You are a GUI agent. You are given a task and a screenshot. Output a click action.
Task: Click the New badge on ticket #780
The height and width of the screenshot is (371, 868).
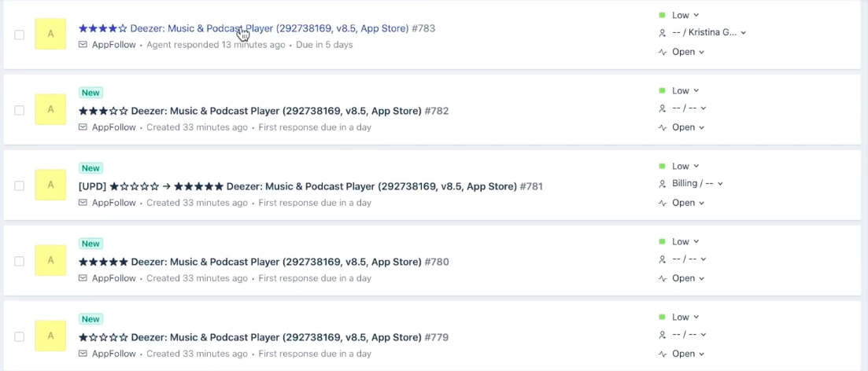(90, 244)
